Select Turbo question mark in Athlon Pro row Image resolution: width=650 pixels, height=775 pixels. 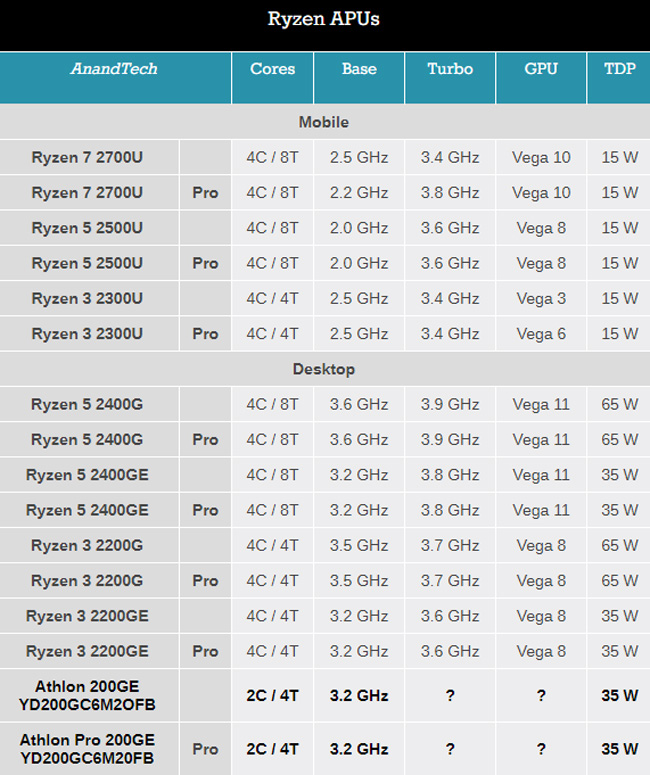coord(450,748)
